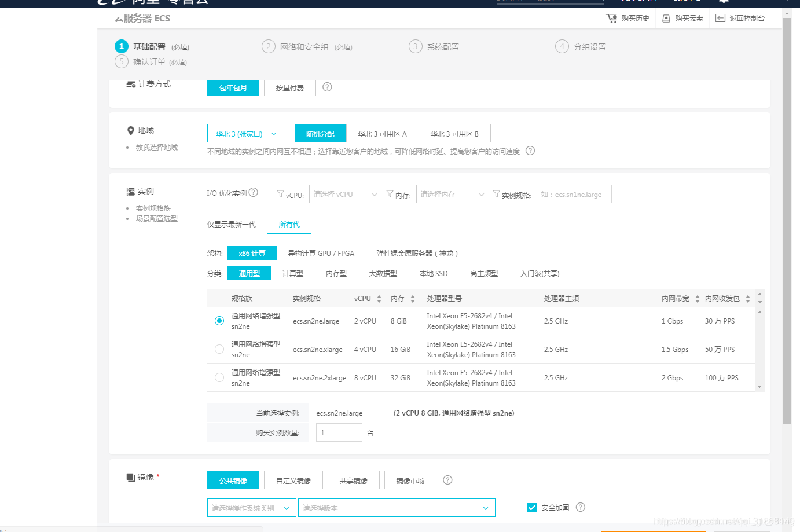Open 教我选择地域 link
The height and width of the screenshot is (532, 800).
157,148
